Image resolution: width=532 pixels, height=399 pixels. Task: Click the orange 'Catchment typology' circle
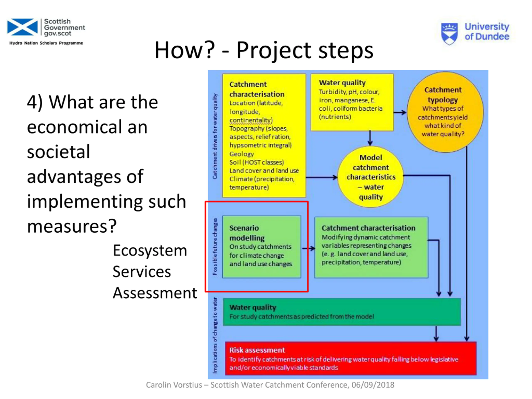(x=445, y=112)
